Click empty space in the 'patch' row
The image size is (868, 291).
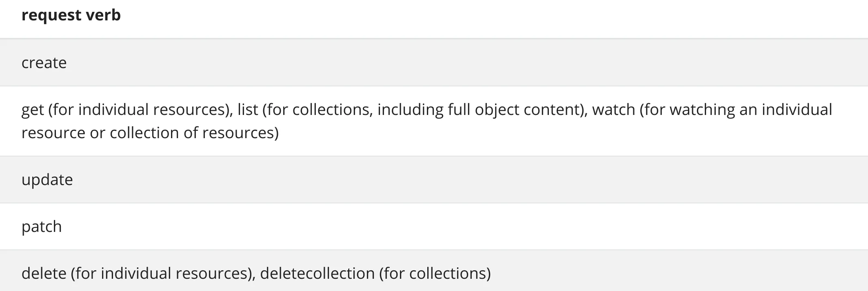coord(449,227)
